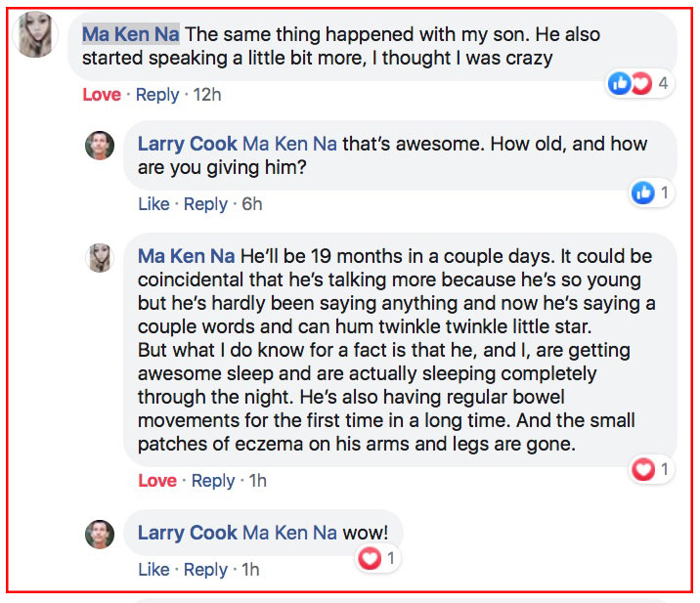Click Ma Ken Na's avatar on 19 months reply

coord(100,257)
